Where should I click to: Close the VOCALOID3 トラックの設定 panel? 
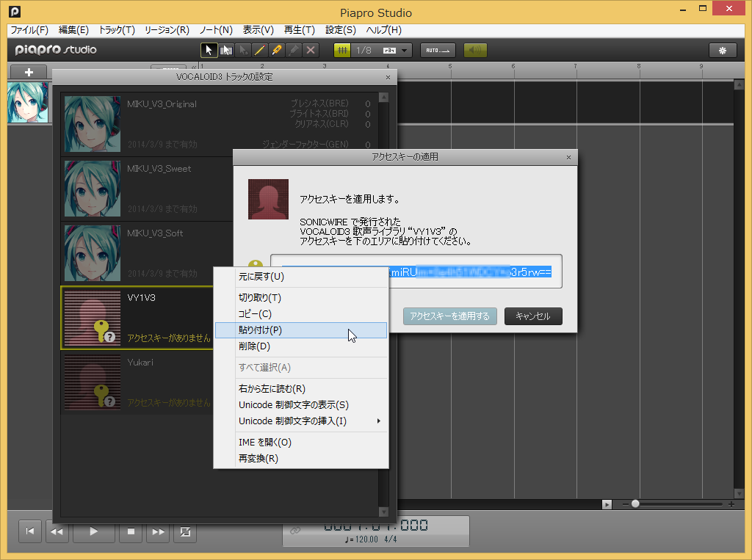point(388,77)
